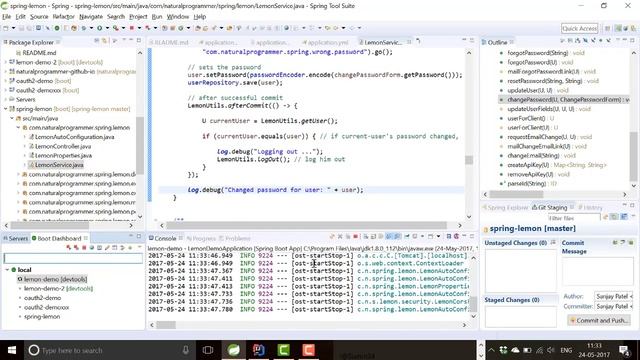
Task: Switch to the application.yml editor tab
Action: [x=325, y=42]
